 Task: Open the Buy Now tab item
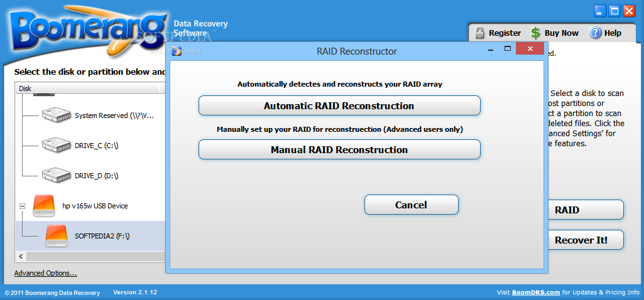(x=554, y=33)
